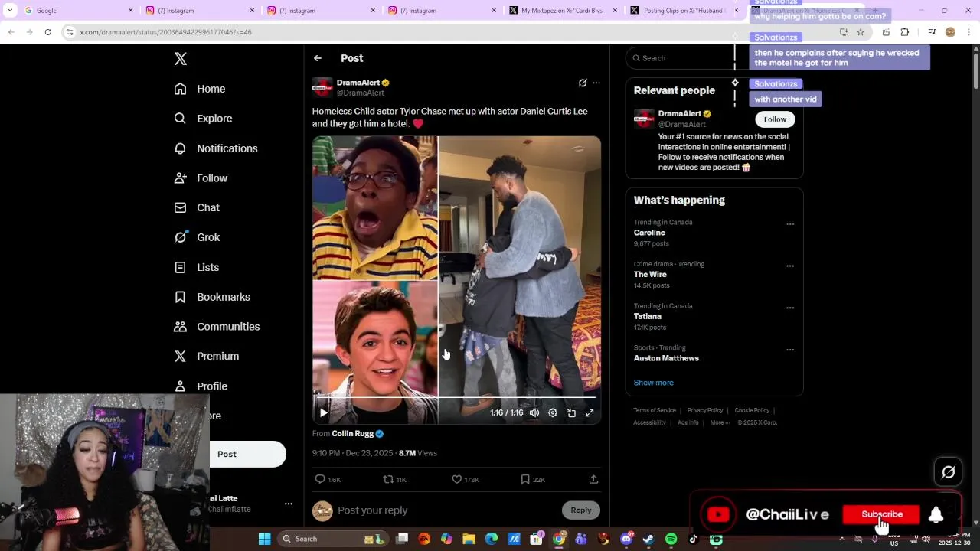Open Chat in the sidebar

tap(197, 207)
